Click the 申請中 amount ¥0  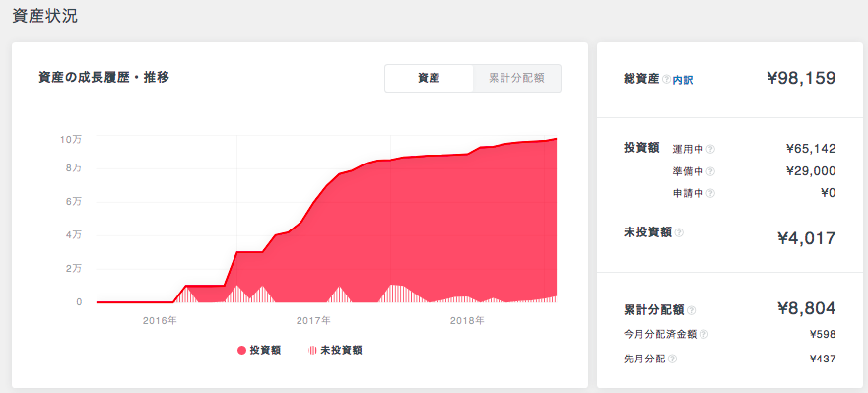pyautogui.click(x=829, y=193)
